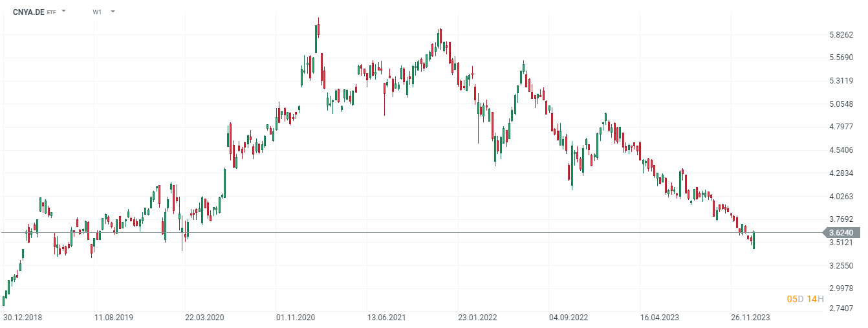This screenshot has height=328, width=868.
Task: Click the 13.06.2021 date axis label
Action: pyautogui.click(x=387, y=318)
